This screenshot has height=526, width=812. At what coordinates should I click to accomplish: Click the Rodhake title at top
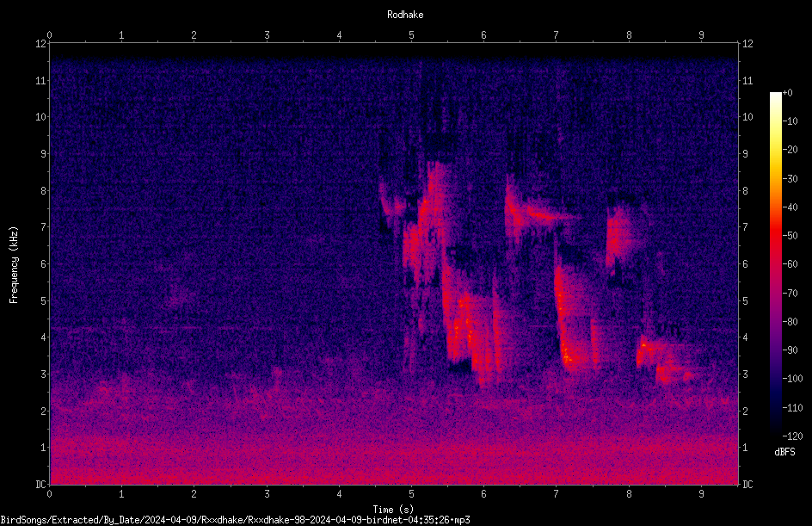coord(405,15)
